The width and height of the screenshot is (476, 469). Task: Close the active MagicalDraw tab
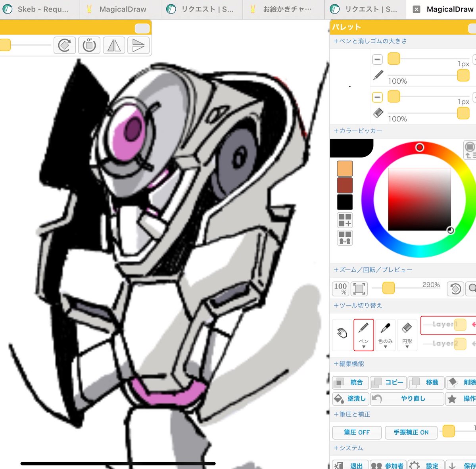[416, 9]
